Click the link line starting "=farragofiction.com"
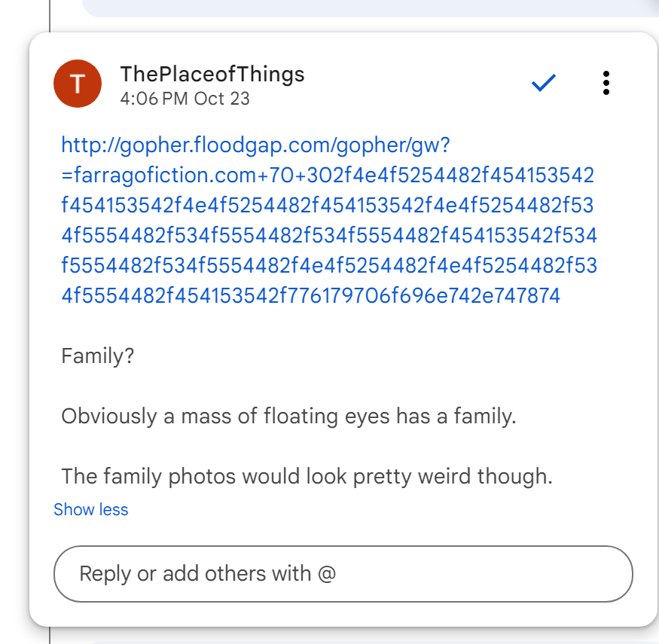This screenshot has width=659, height=644. click(x=328, y=175)
